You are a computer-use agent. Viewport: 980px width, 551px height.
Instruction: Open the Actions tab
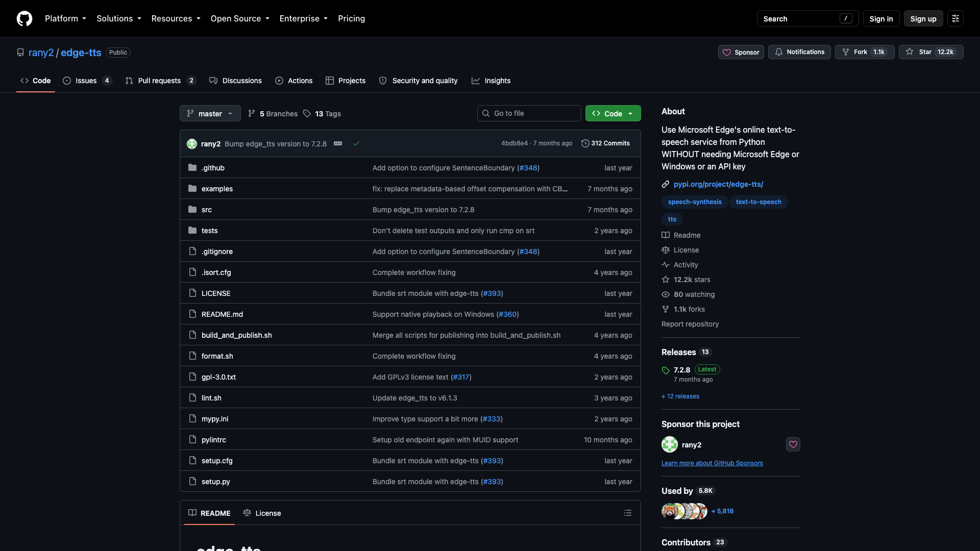click(x=294, y=81)
